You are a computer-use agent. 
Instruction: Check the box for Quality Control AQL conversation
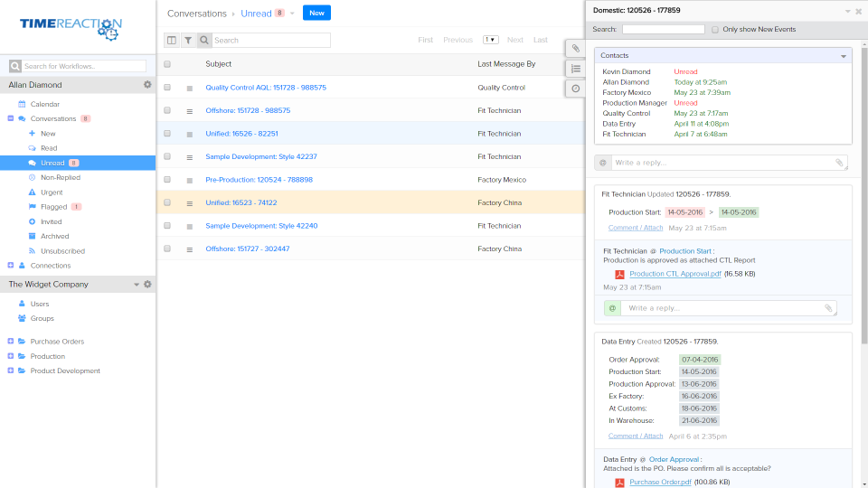[x=167, y=88]
